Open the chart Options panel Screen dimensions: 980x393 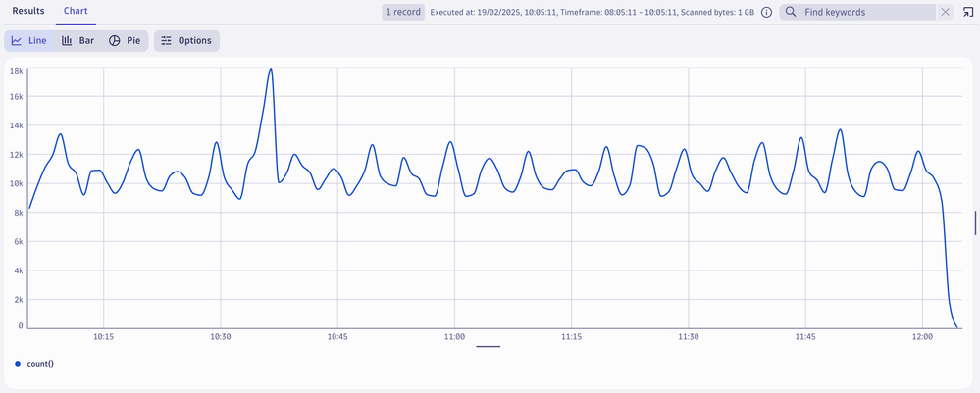click(x=186, y=41)
